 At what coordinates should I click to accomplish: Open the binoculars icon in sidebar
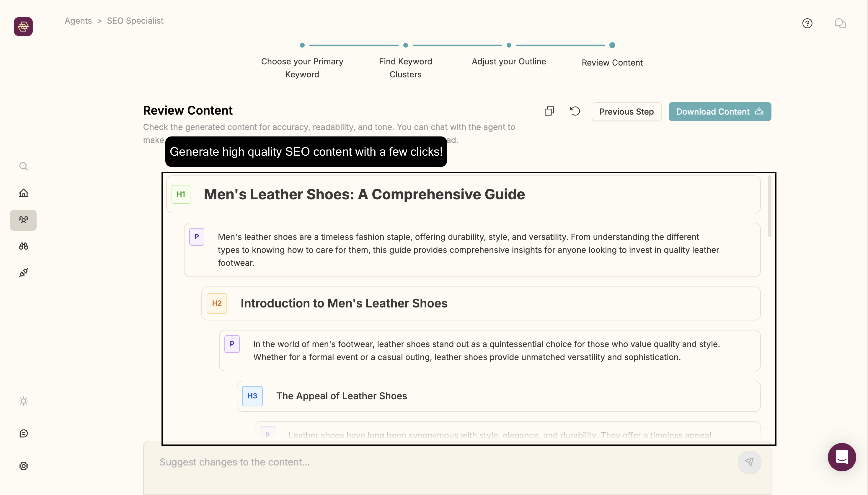[23, 246]
